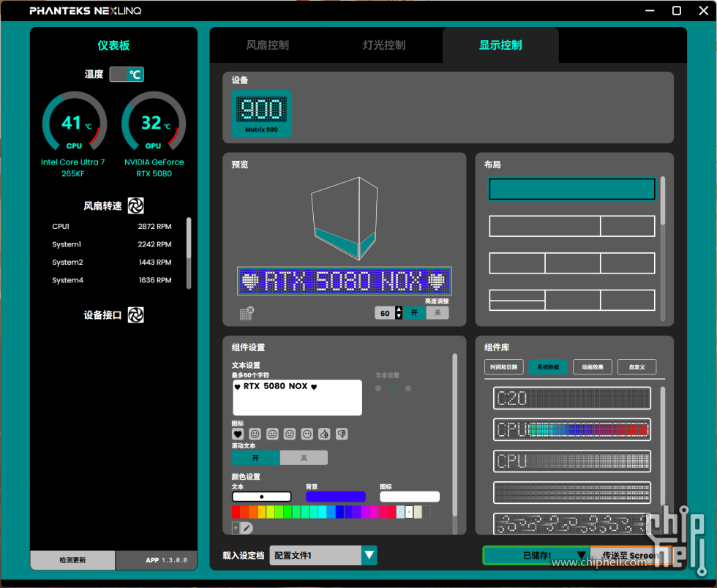Turn off scrolling text with 关
This screenshot has width=717, height=588.
(x=304, y=458)
